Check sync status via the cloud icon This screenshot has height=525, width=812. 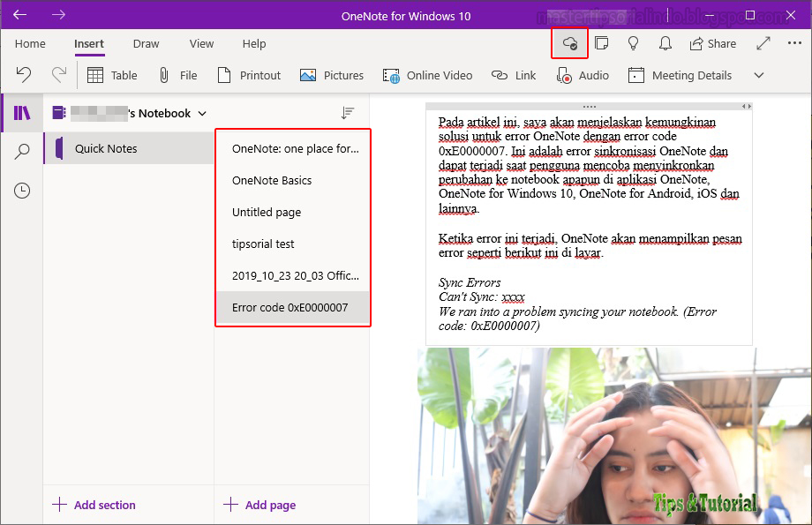569,42
